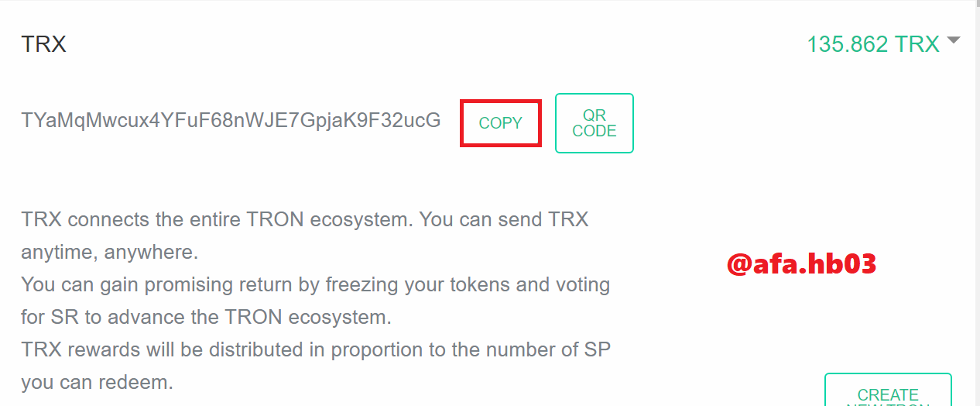Screen dimensions: 980x406
Task: Click the 'You can gain promising return' line
Action: pyautogui.click(x=316, y=284)
